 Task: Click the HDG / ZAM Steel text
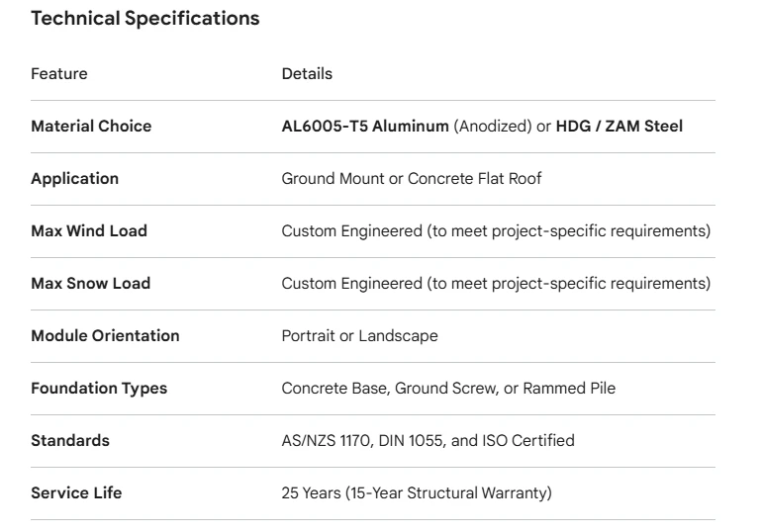coord(620,127)
